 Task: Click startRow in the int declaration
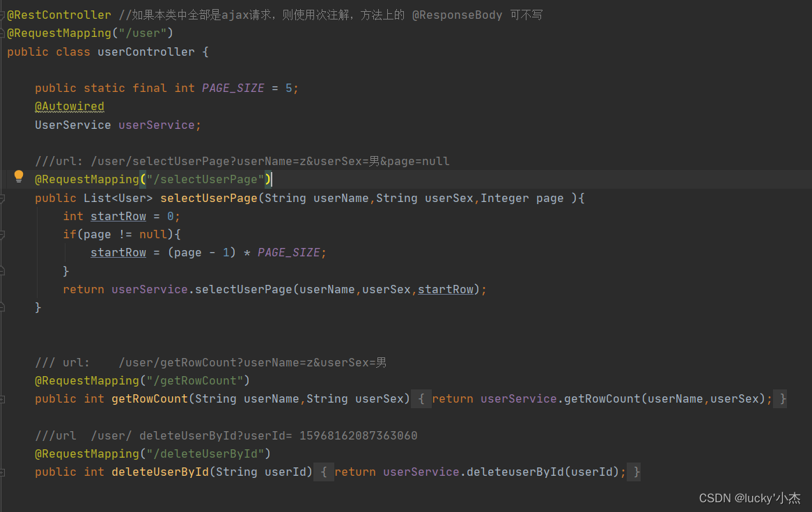pos(118,216)
